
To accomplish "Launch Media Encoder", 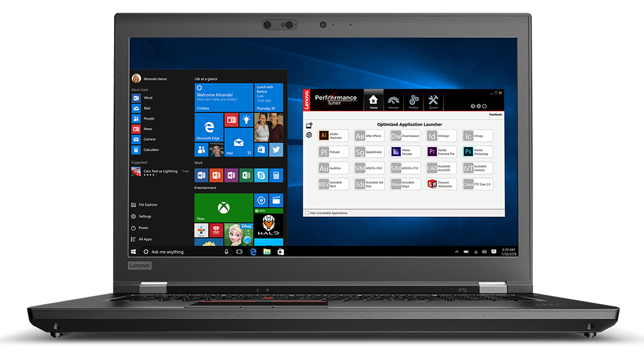I will coord(404,152).
